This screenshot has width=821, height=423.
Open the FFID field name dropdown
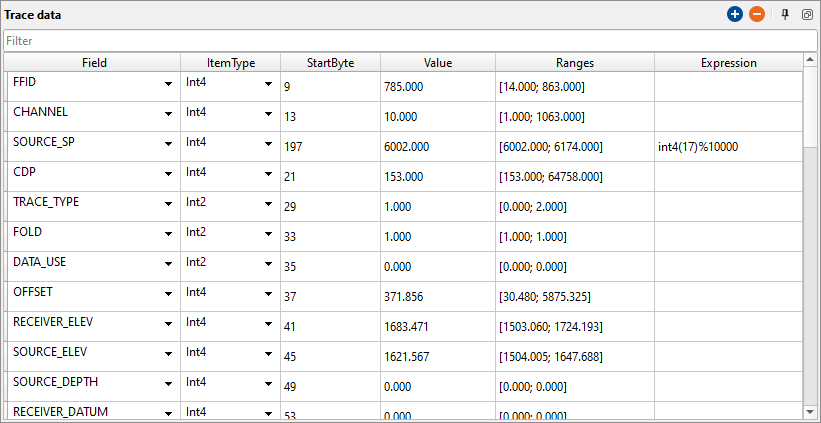pyautogui.click(x=168, y=85)
